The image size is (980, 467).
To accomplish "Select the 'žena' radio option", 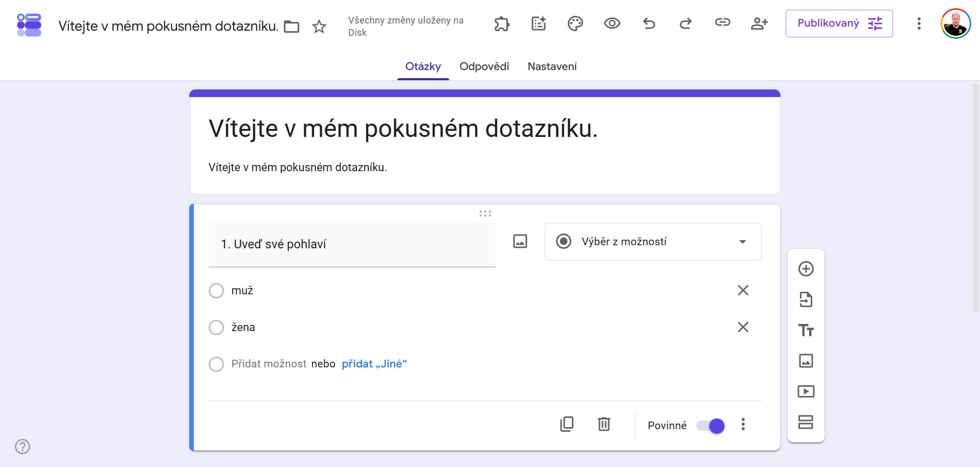I will pyautogui.click(x=216, y=328).
